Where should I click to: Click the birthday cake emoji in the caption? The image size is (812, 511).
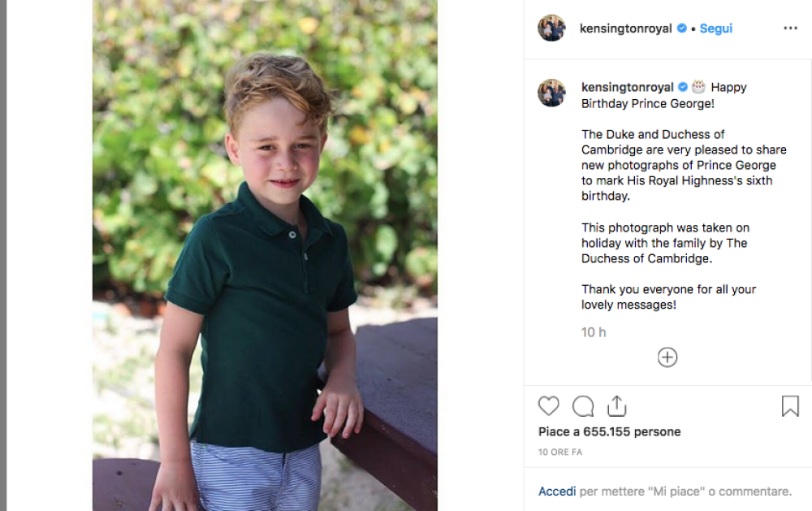pos(698,86)
